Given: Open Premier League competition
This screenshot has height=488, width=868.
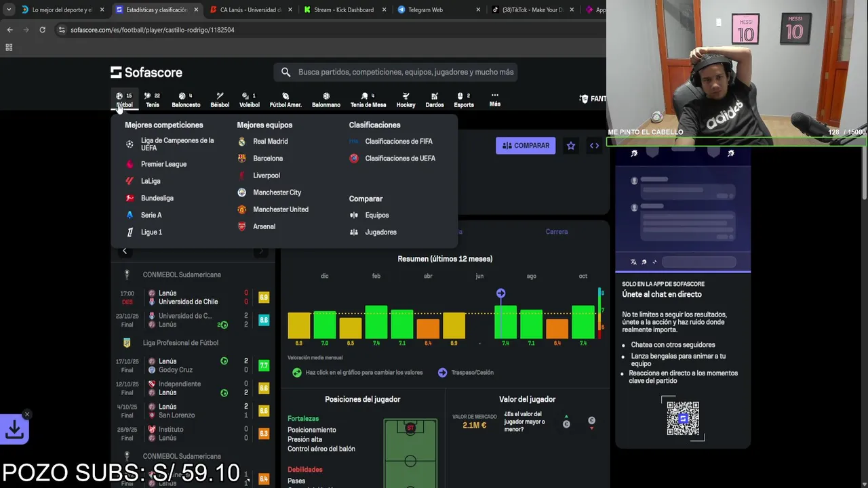Looking at the screenshot, I should coord(156,164).
